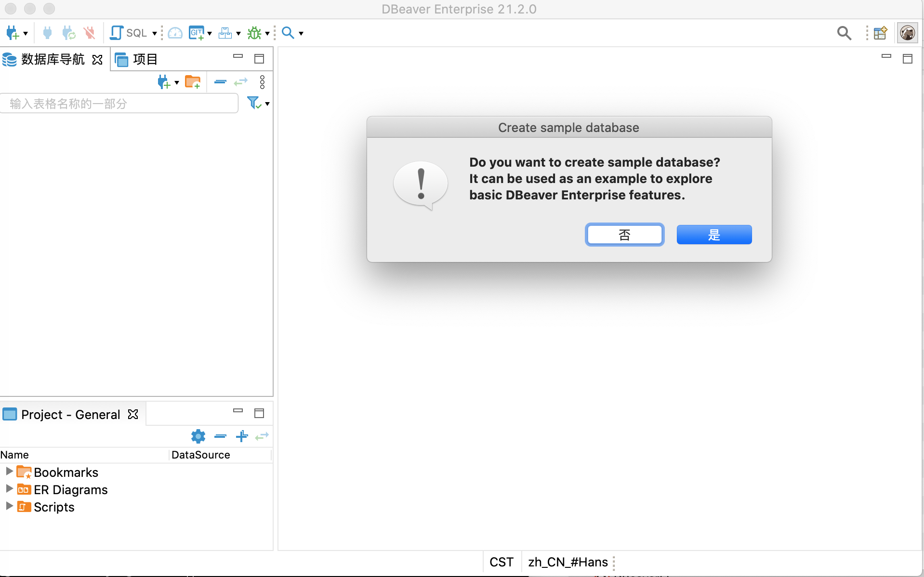Maximize the database navigator panel
Viewport: 924px width, 577px height.
click(x=259, y=59)
